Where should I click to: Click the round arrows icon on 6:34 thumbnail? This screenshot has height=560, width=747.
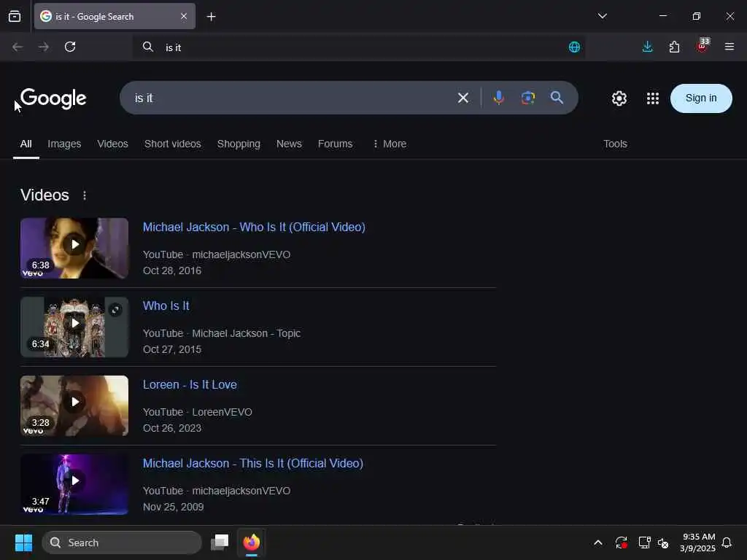tap(115, 310)
